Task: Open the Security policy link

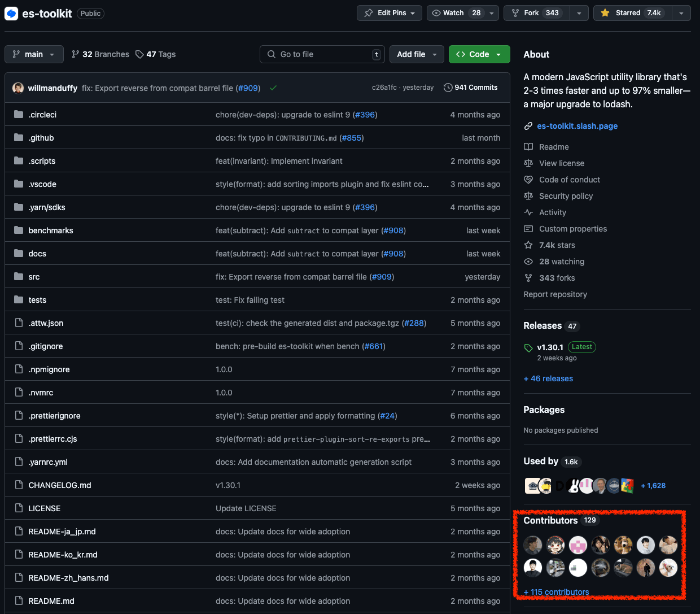Action: pos(566,196)
